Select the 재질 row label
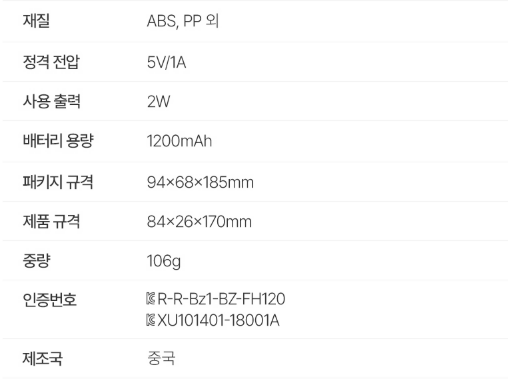This screenshot has width=508, height=381. (36, 21)
